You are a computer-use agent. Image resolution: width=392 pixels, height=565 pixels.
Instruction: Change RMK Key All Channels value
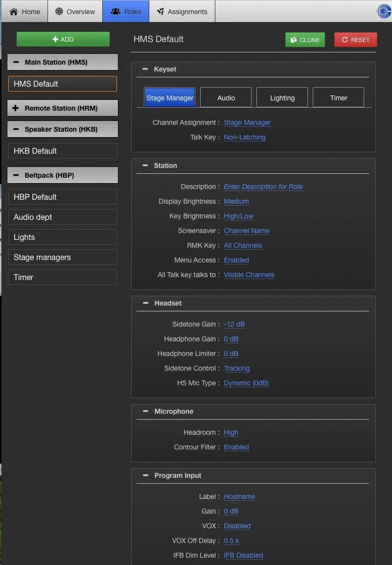(x=243, y=245)
